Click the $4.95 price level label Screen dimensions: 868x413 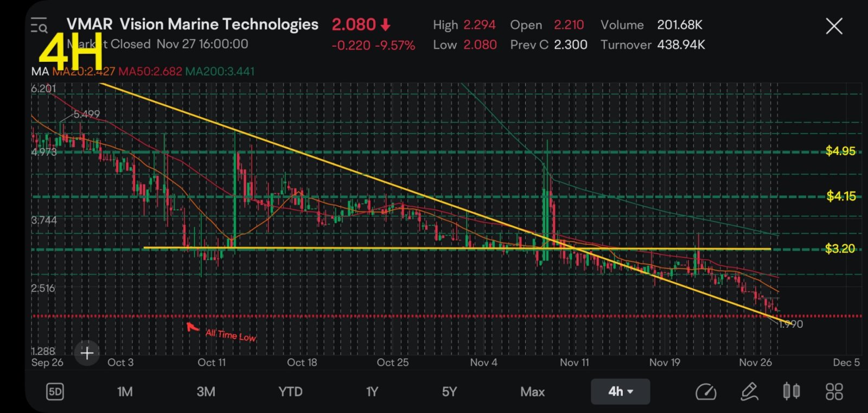point(840,151)
